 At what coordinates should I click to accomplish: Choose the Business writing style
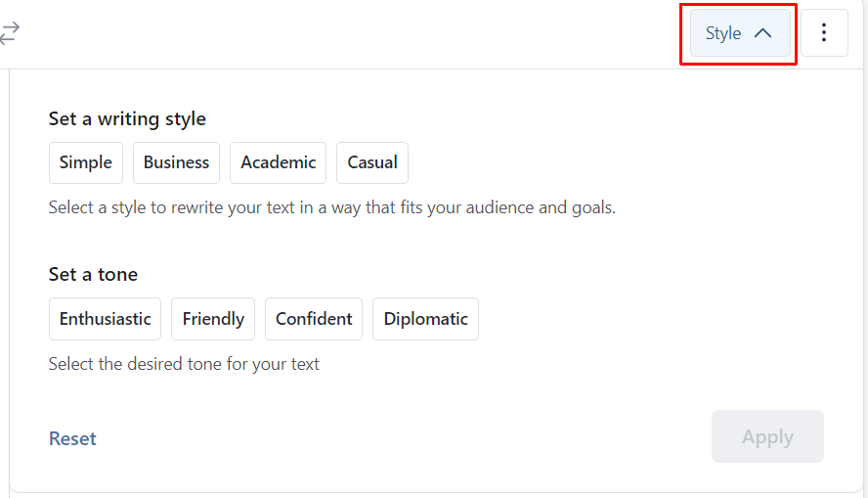pos(176,162)
